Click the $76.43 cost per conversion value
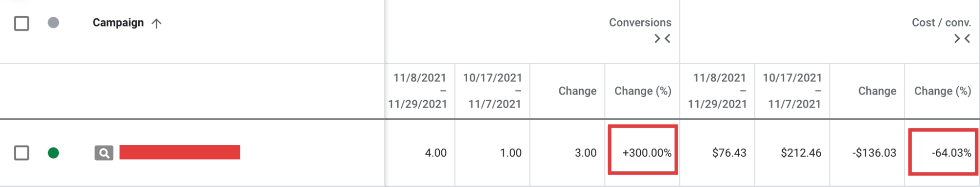 (729, 153)
